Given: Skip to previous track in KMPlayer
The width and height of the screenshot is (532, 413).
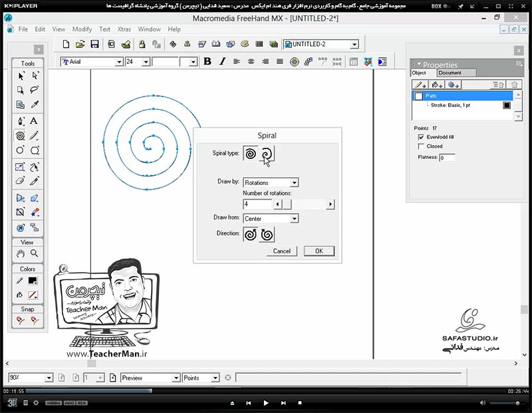Looking at the screenshot, I should pyautogui.click(x=249, y=403).
